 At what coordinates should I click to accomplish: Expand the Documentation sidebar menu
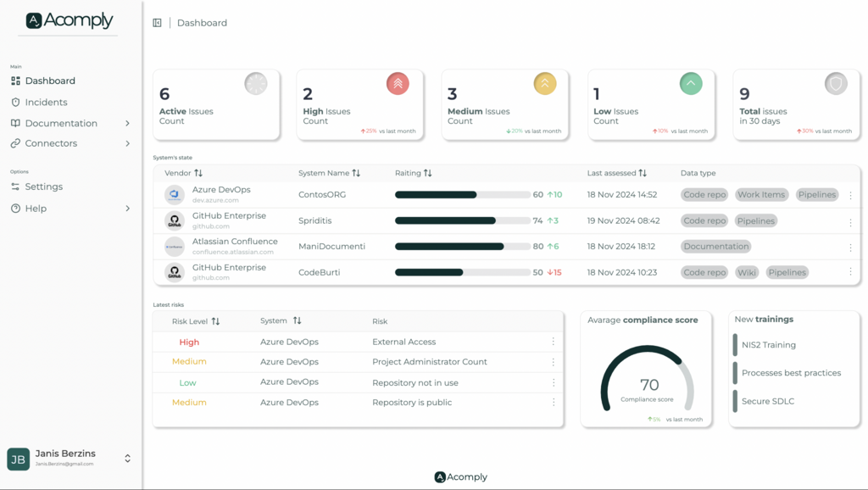(x=127, y=124)
